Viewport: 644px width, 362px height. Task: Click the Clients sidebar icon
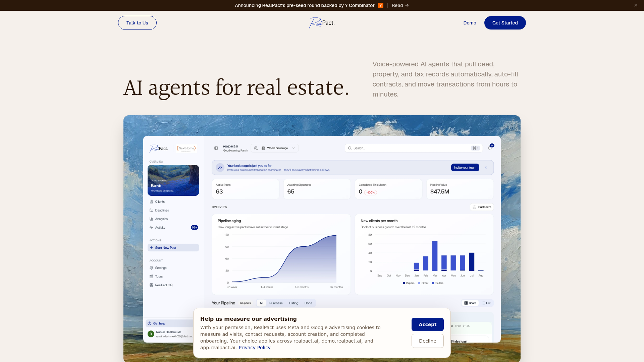(x=151, y=202)
